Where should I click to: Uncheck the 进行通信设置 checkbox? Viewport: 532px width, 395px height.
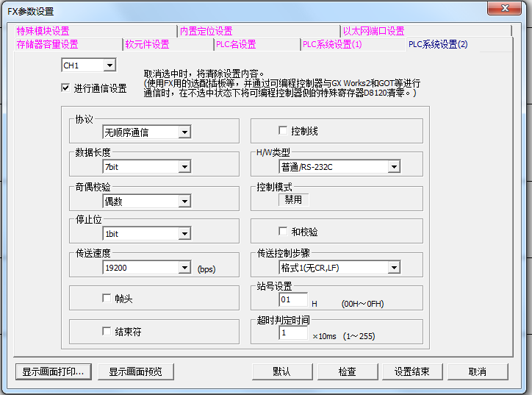[x=66, y=88]
